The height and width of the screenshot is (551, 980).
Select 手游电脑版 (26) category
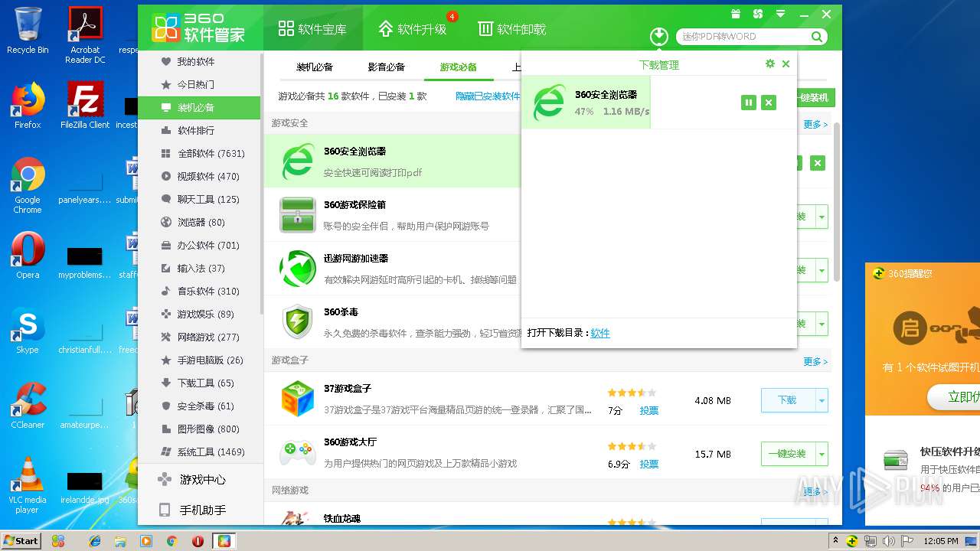point(199,360)
